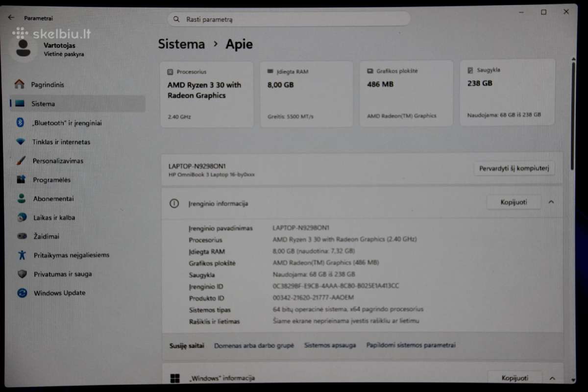The width and height of the screenshot is (588, 392).
Task: Click the Programėlės apps icon
Action: point(21,179)
